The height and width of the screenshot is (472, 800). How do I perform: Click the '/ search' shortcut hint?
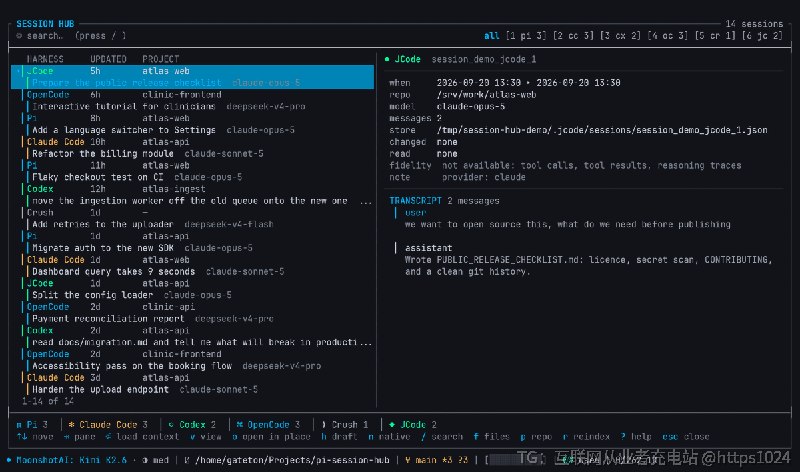click(x=442, y=437)
